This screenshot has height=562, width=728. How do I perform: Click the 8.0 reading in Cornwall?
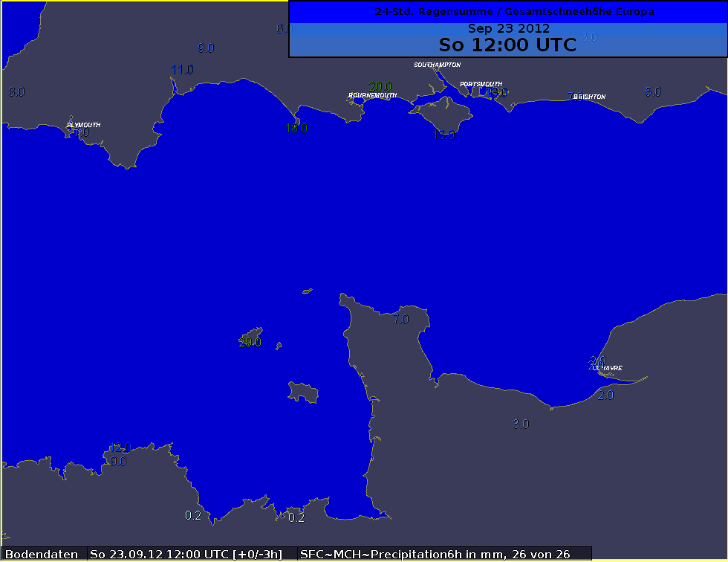coord(16,92)
